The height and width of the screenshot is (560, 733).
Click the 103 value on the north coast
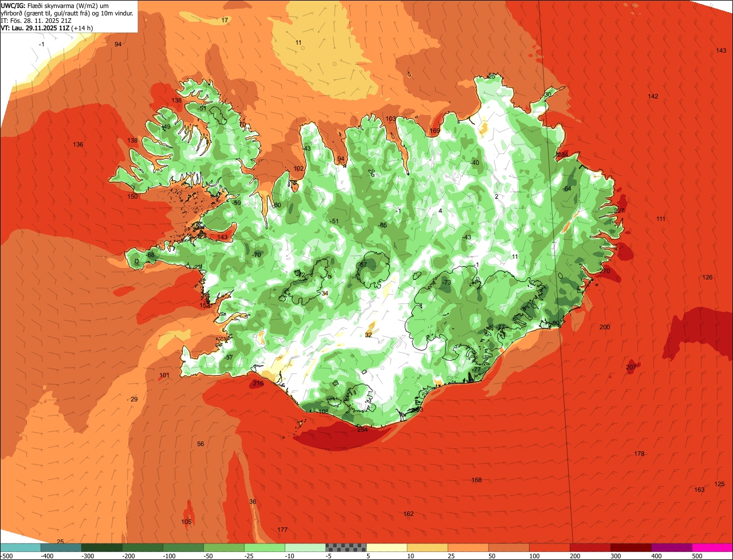(x=391, y=119)
